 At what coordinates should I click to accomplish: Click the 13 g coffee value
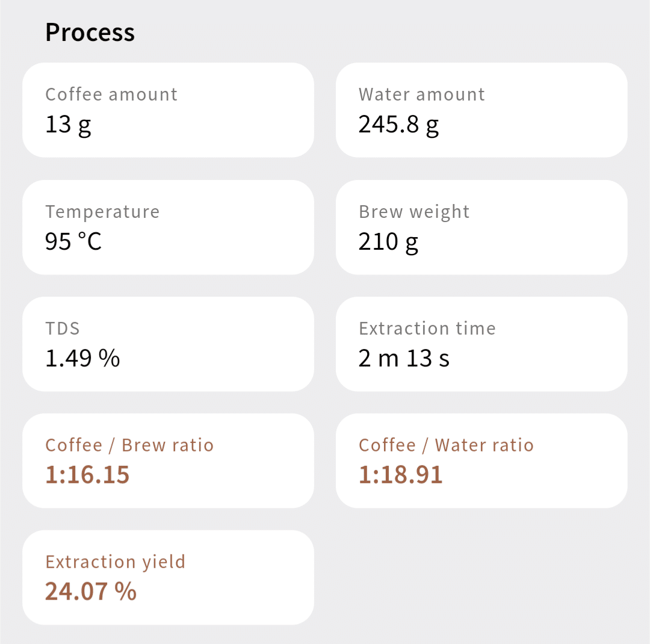[68, 125]
